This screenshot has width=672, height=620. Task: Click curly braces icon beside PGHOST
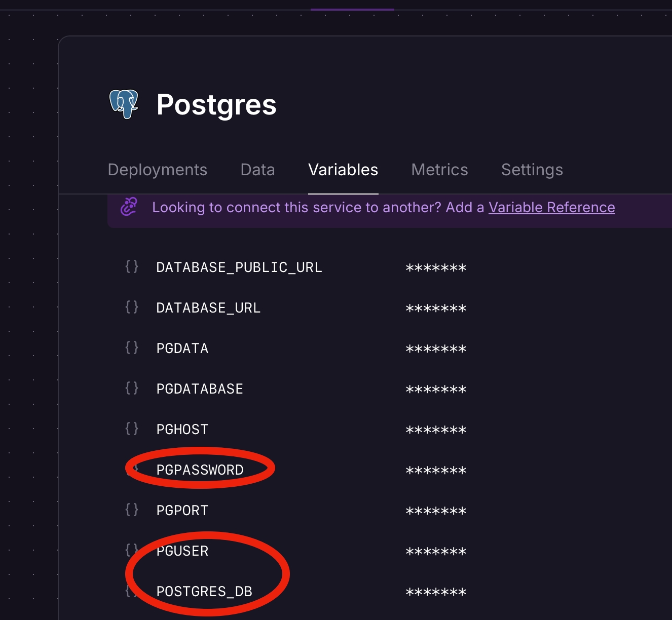click(132, 429)
